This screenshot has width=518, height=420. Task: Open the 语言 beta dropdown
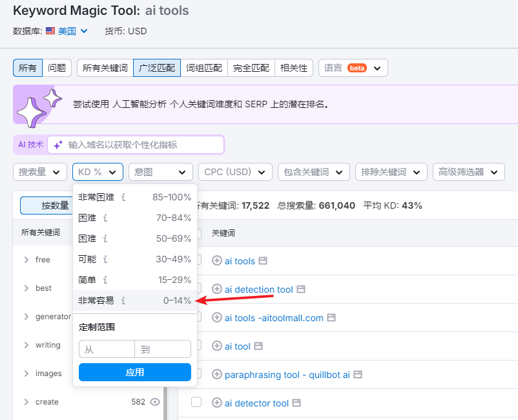(353, 68)
